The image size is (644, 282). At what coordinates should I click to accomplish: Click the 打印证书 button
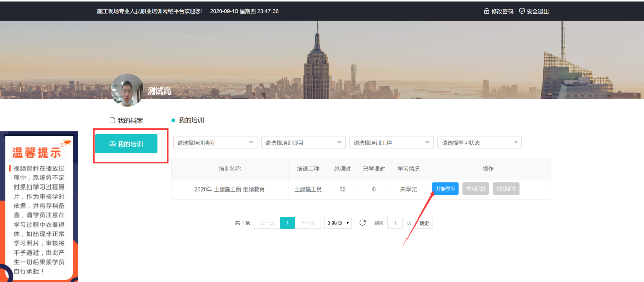[506, 189]
